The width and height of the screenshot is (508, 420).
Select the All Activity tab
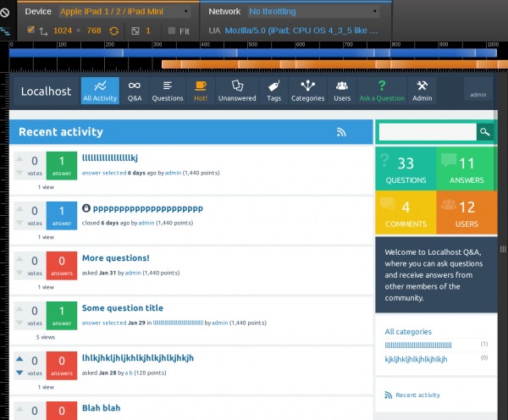click(x=100, y=91)
